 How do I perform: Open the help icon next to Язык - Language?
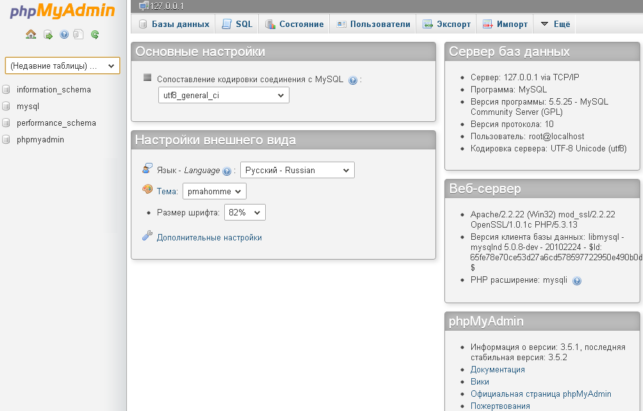tap(227, 171)
